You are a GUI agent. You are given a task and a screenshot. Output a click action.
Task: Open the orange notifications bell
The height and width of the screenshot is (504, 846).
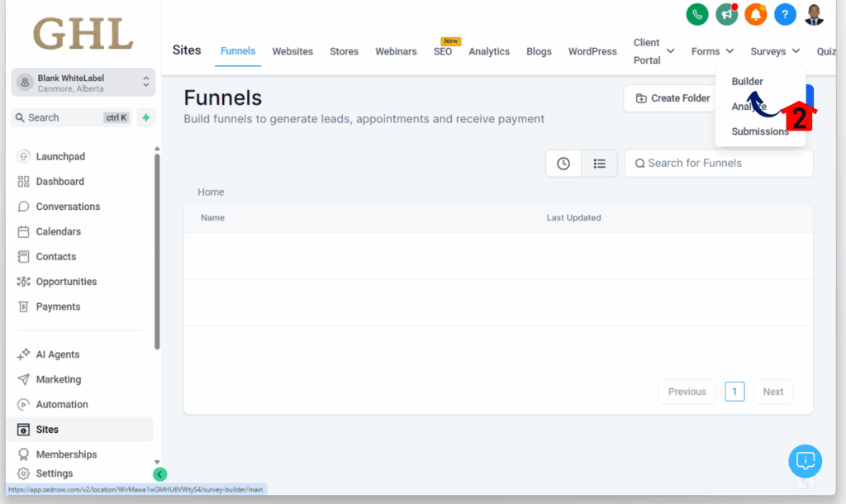click(756, 14)
